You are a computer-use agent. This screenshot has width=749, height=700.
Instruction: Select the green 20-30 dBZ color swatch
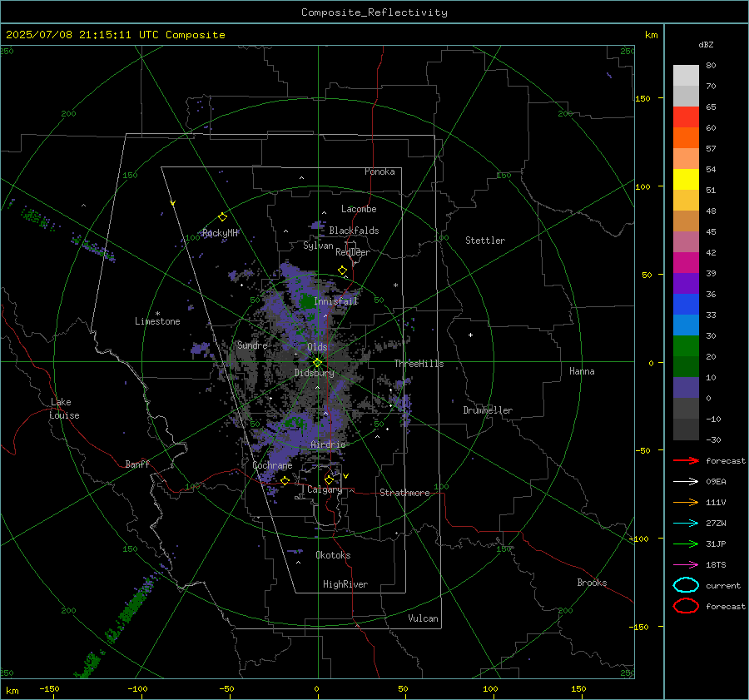click(x=686, y=346)
